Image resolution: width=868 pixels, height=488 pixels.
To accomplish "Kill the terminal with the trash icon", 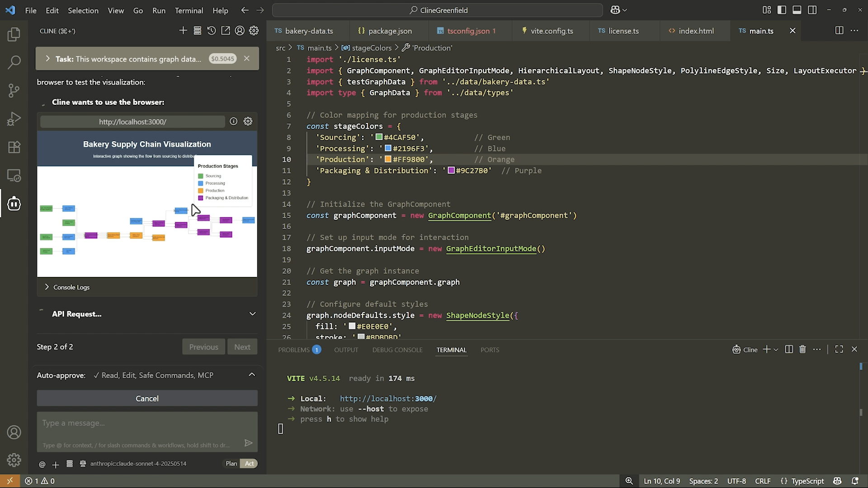I will 802,349.
